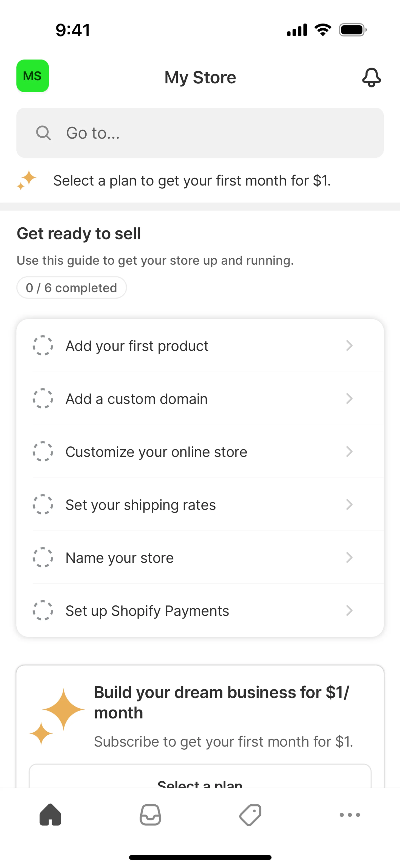Tap the sparkle icon beside plan banner
Image resolution: width=400 pixels, height=868 pixels.
(27, 180)
